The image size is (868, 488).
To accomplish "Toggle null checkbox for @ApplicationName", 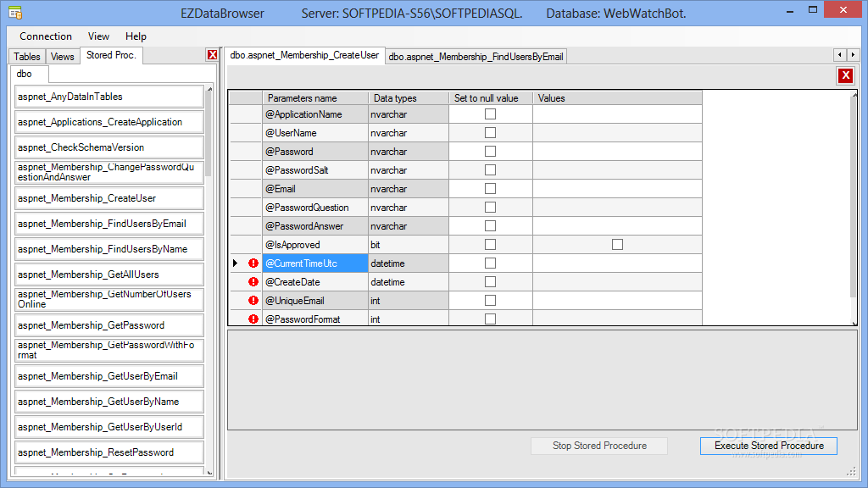I will [x=491, y=114].
